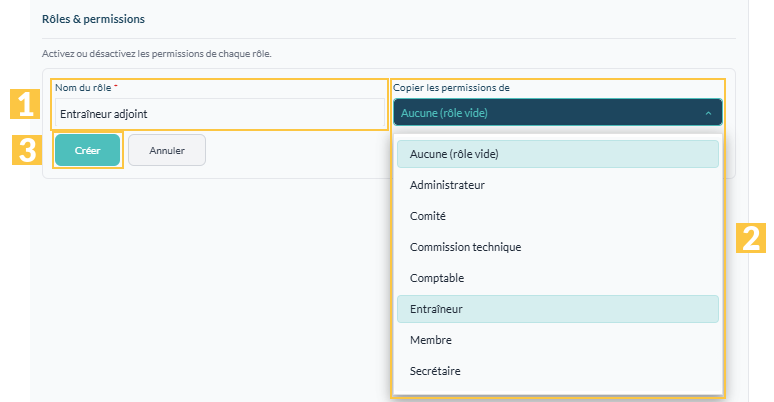774x402 pixels.
Task: Click the Annuler button
Action: [167, 150]
